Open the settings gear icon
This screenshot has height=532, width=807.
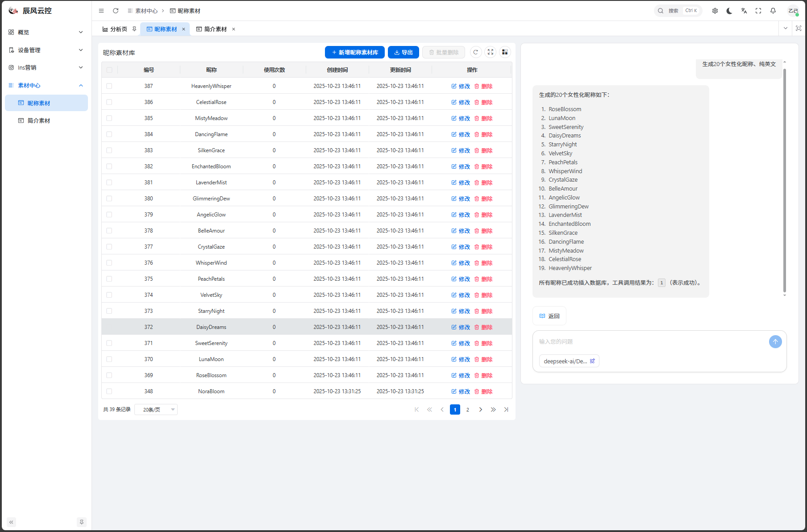tap(715, 11)
